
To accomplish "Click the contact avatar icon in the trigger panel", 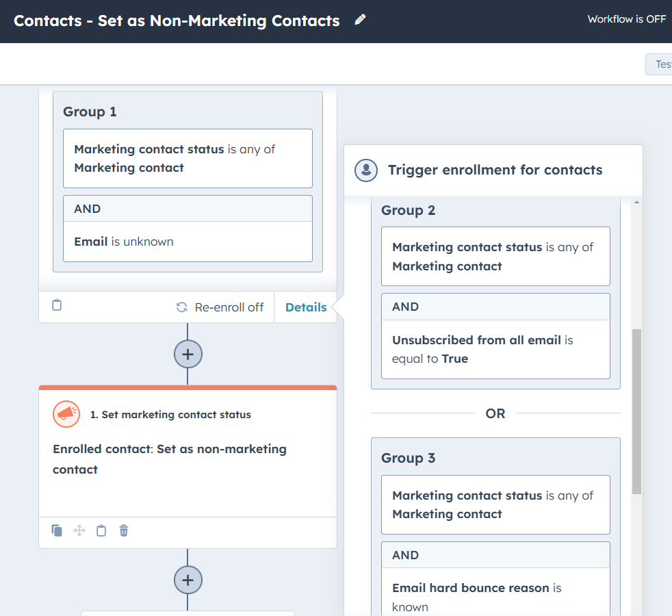I will click(x=366, y=170).
